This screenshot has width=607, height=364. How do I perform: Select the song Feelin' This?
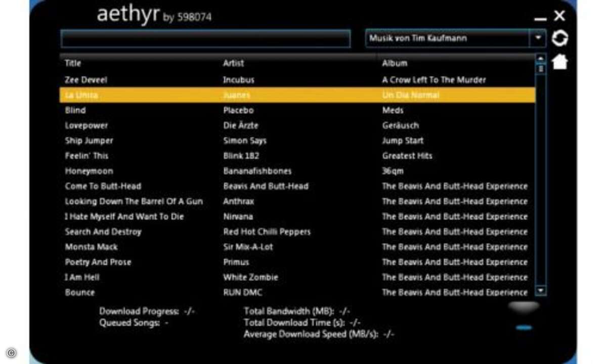(86, 156)
